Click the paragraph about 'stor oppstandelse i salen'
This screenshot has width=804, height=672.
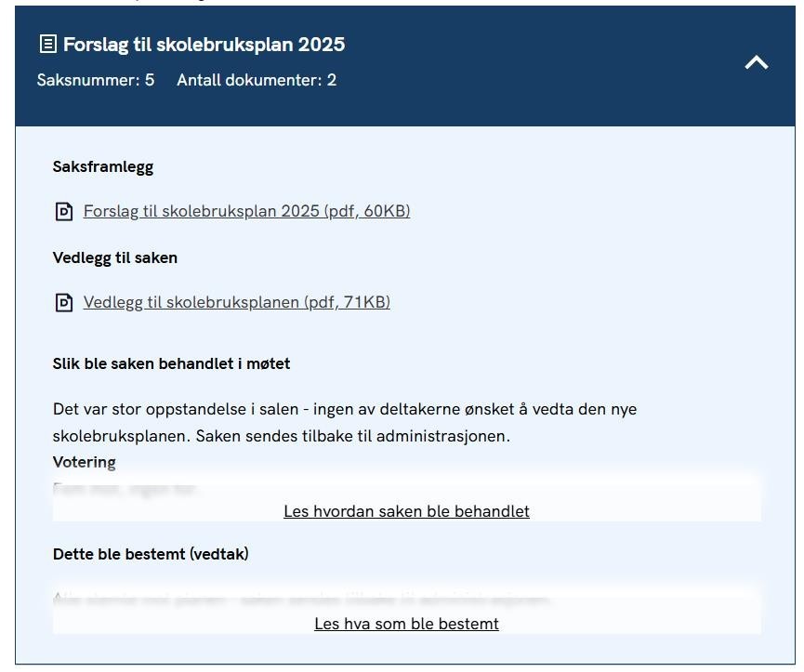point(344,409)
